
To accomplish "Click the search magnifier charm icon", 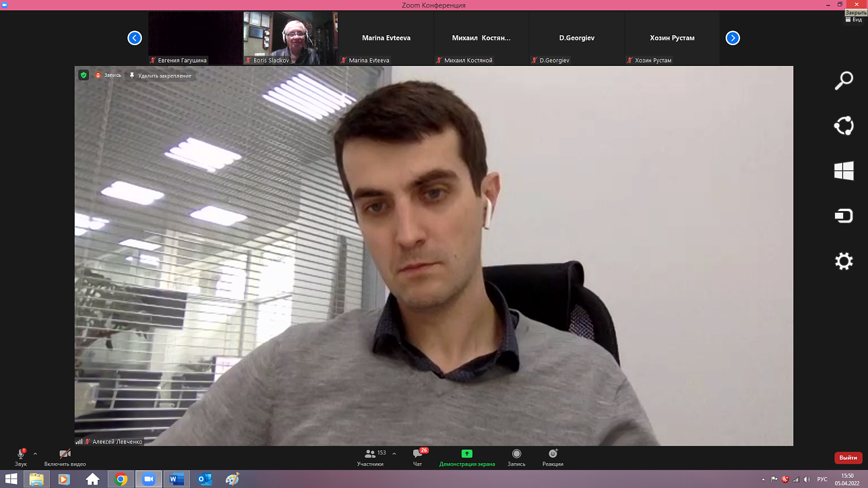I will point(844,80).
